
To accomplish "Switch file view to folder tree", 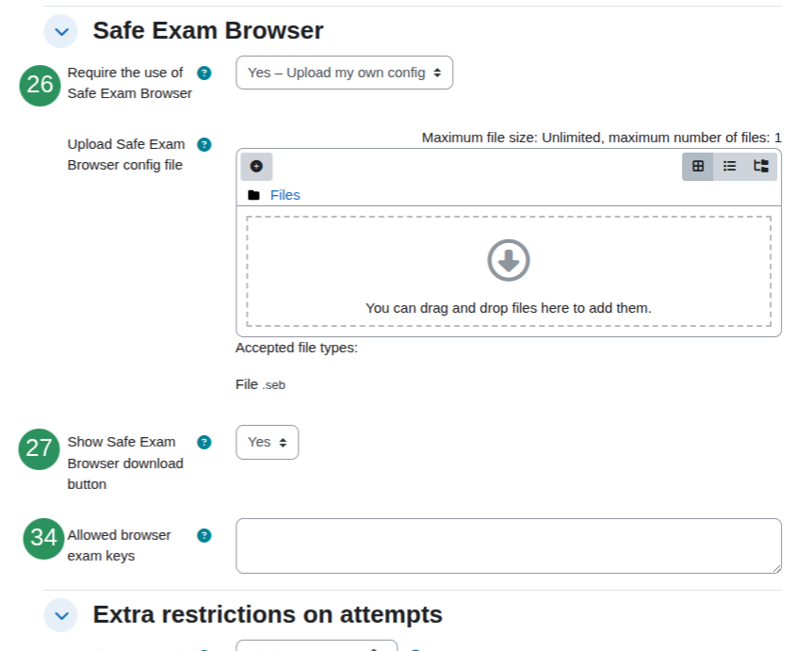I will pos(761,166).
